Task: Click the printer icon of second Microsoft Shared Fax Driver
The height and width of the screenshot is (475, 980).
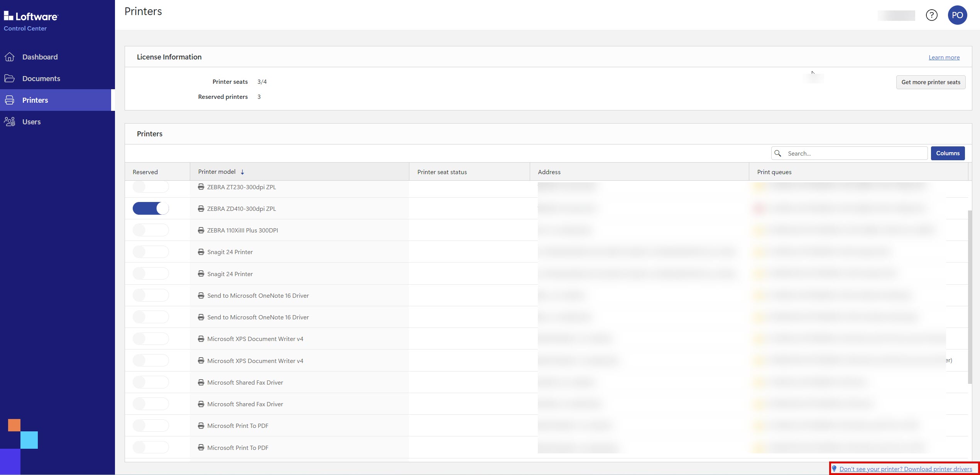Action: 201,404
